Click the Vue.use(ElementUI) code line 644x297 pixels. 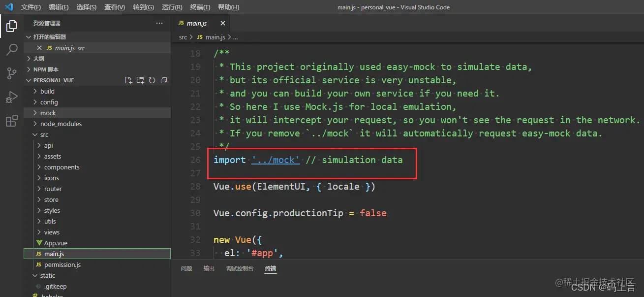(294, 186)
